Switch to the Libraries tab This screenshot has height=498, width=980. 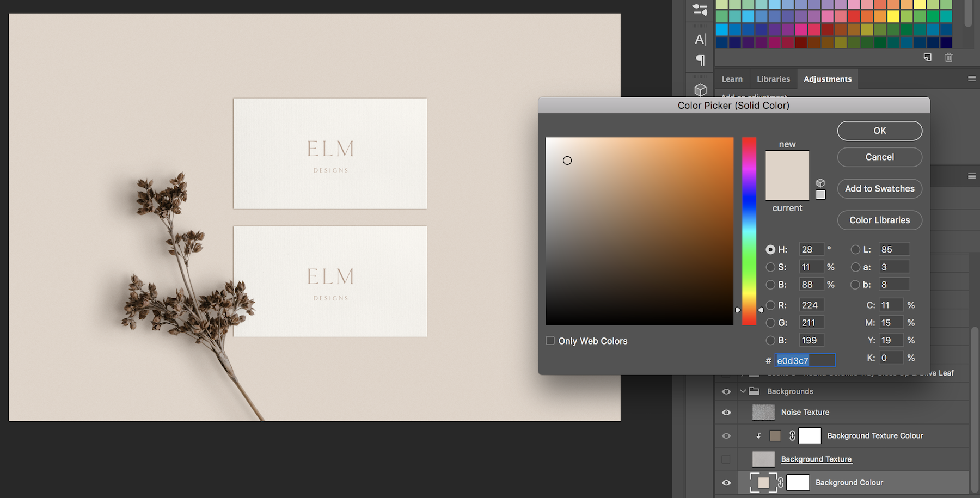point(773,79)
